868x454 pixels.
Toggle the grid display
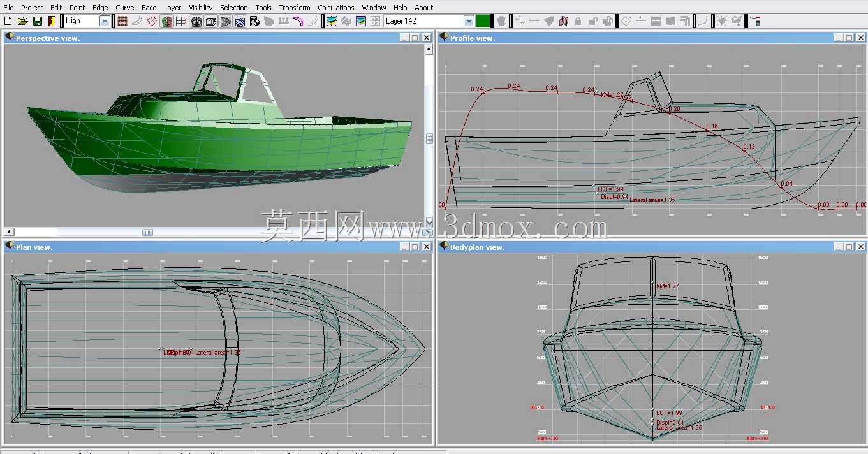coord(181,21)
